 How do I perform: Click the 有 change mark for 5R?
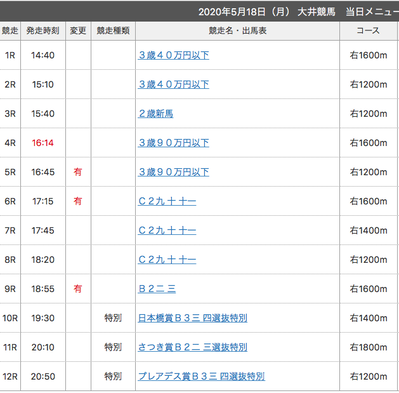pyautogui.click(x=78, y=172)
